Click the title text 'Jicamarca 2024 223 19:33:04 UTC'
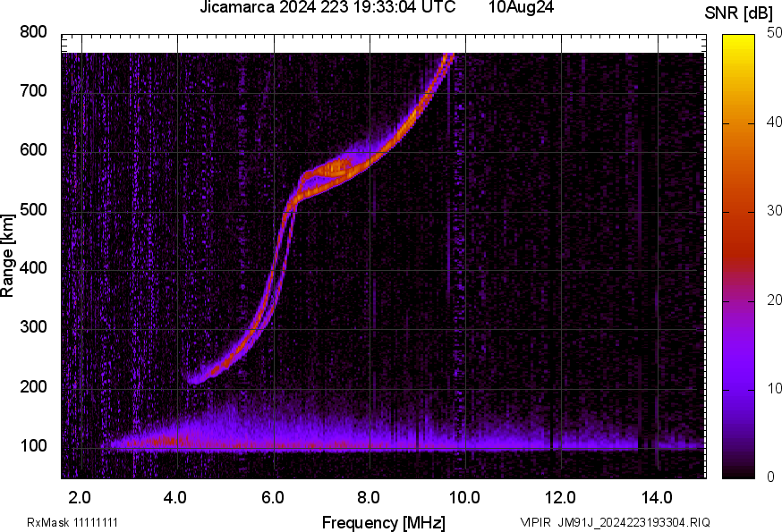 pos(327,7)
